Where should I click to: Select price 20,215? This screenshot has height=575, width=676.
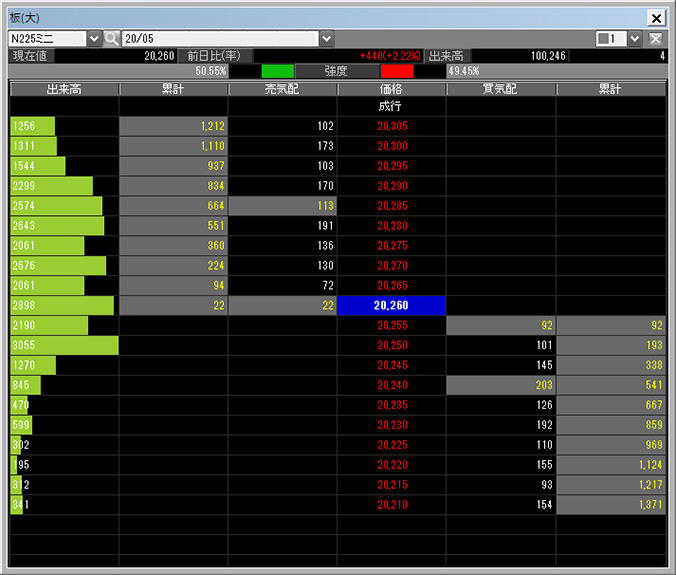392,485
